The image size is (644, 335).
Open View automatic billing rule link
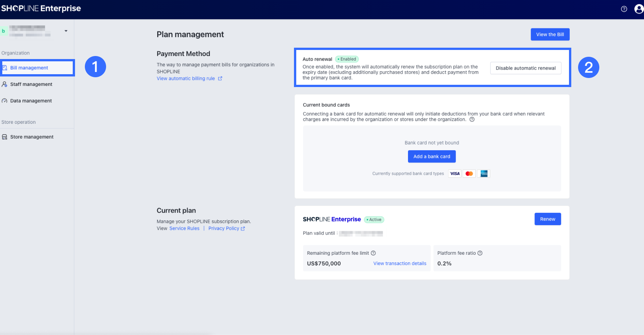pyautogui.click(x=186, y=78)
